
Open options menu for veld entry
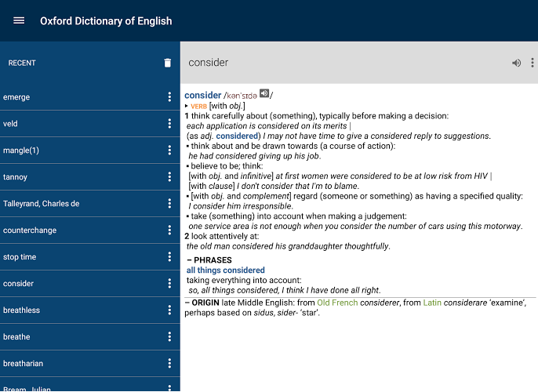pos(169,123)
